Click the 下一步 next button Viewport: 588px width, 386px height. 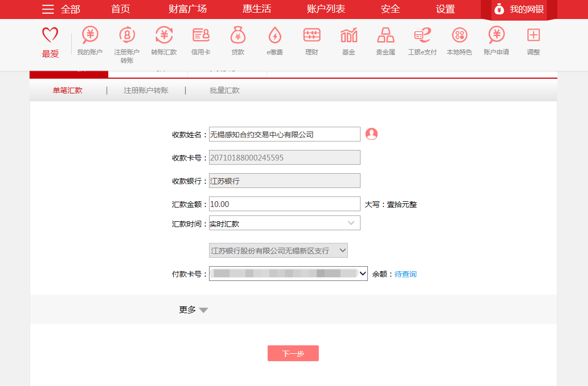tap(293, 353)
